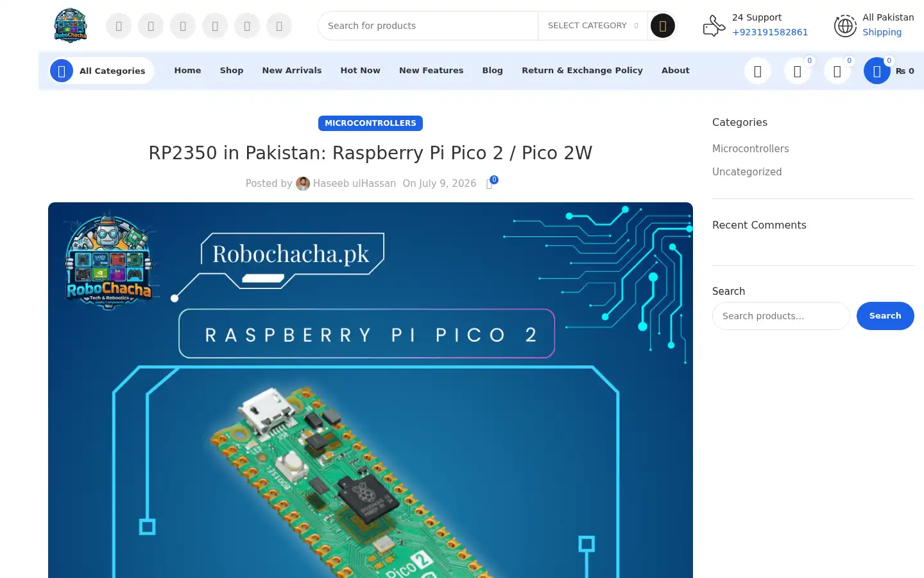Viewport: 924px width, 578px height.
Task: Click the On July 9, 2026 date
Action: (x=440, y=184)
